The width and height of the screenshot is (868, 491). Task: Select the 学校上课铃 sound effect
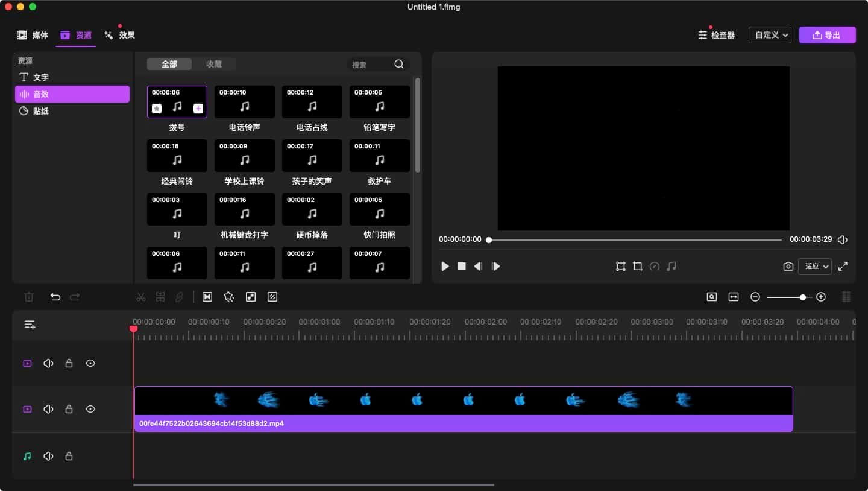coord(245,156)
